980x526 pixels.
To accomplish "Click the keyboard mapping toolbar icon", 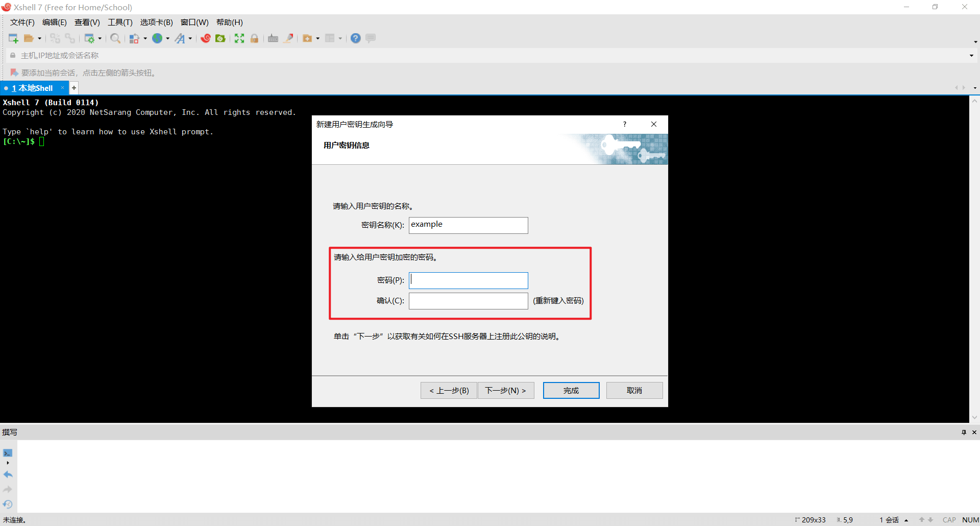I will coord(273,38).
